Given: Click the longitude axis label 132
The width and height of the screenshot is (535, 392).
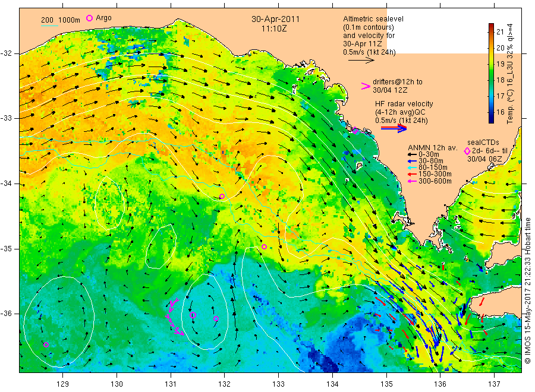Looking at the screenshot, I should pyautogui.click(x=225, y=384).
